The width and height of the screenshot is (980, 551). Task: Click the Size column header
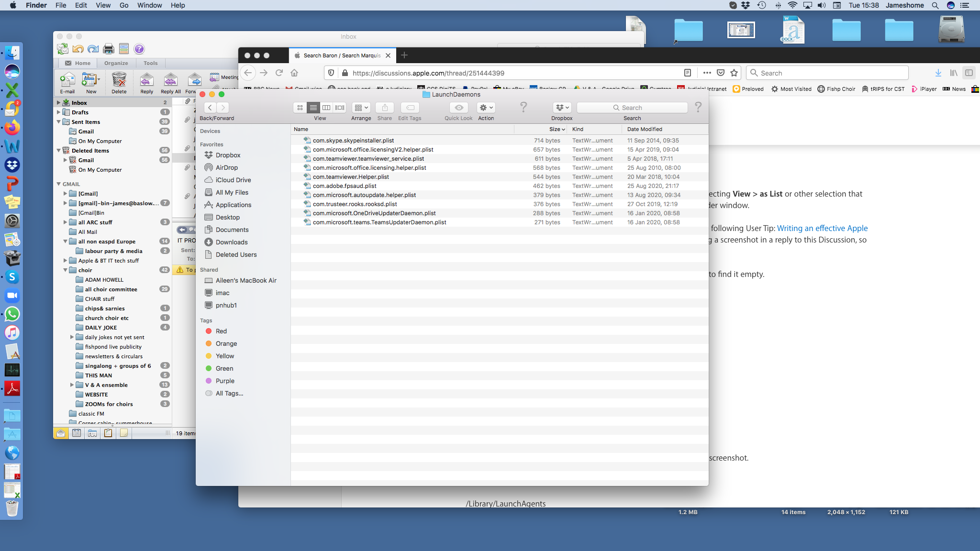[555, 129]
